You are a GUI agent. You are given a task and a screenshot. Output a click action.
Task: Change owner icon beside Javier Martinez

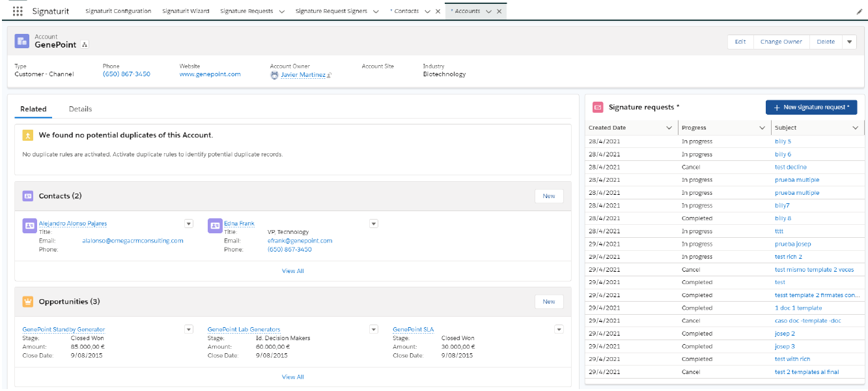tap(329, 75)
